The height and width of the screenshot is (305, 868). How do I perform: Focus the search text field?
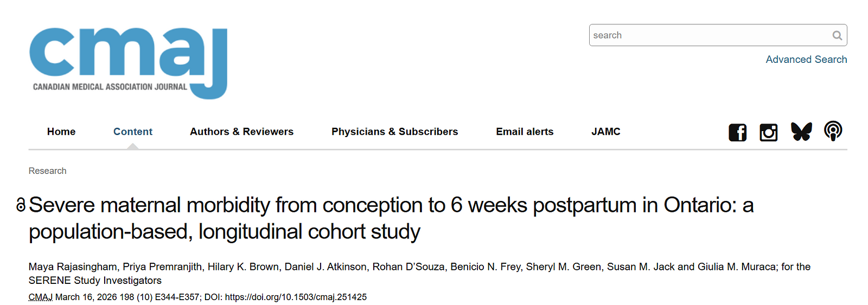click(x=711, y=36)
